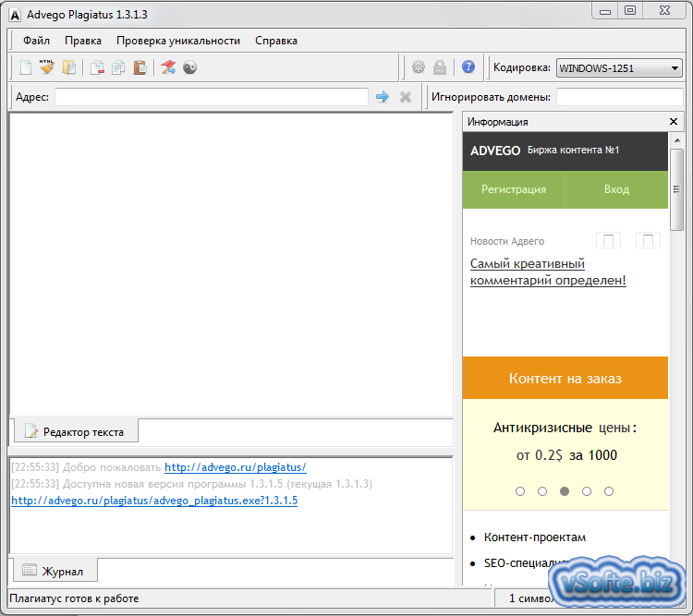Run the deep check yin-yang icon
Viewport: 693px width, 616px height.
coord(190,67)
